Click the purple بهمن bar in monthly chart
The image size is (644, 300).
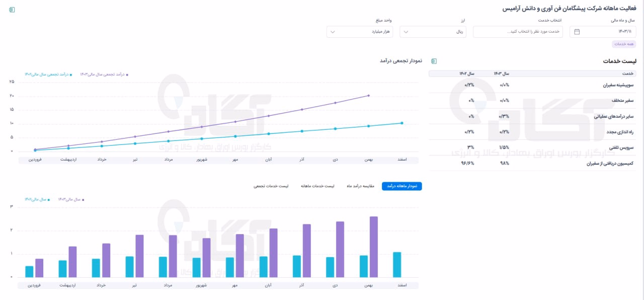tap(373, 247)
